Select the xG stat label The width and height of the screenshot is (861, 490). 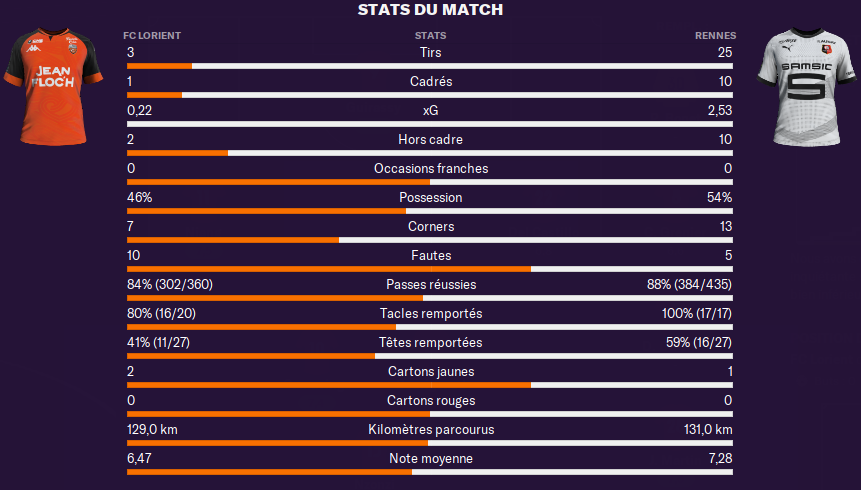click(430, 110)
